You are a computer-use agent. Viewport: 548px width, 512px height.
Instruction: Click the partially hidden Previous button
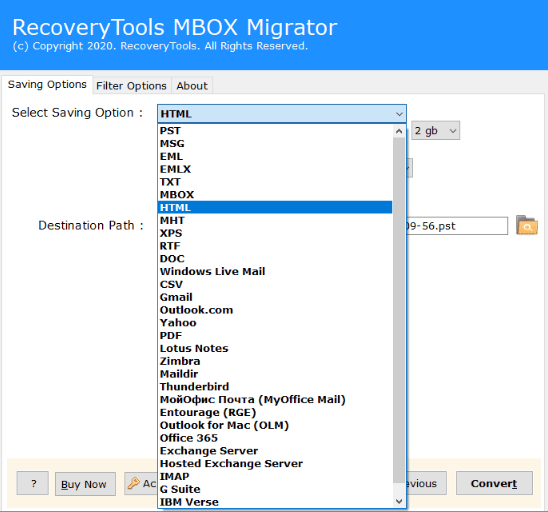[426, 483]
